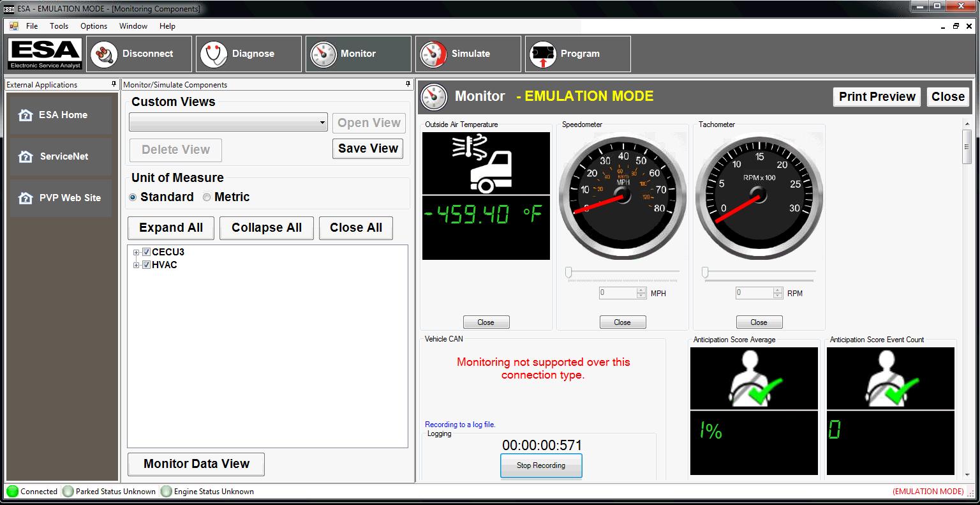This screenshot has height=505, width=980.
Task: Toggle the HVAC checkbox
Action: click(x=146, y=265)
